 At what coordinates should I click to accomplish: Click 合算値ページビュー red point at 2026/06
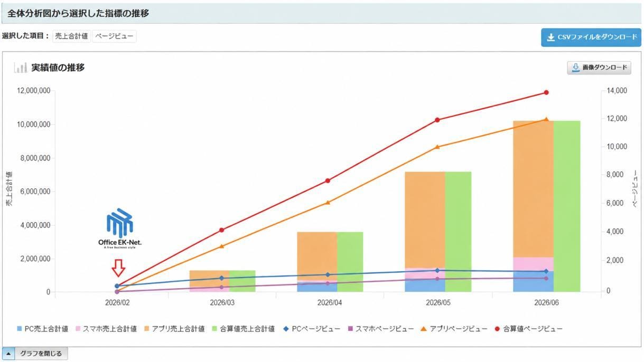click(x=546, y=92)
